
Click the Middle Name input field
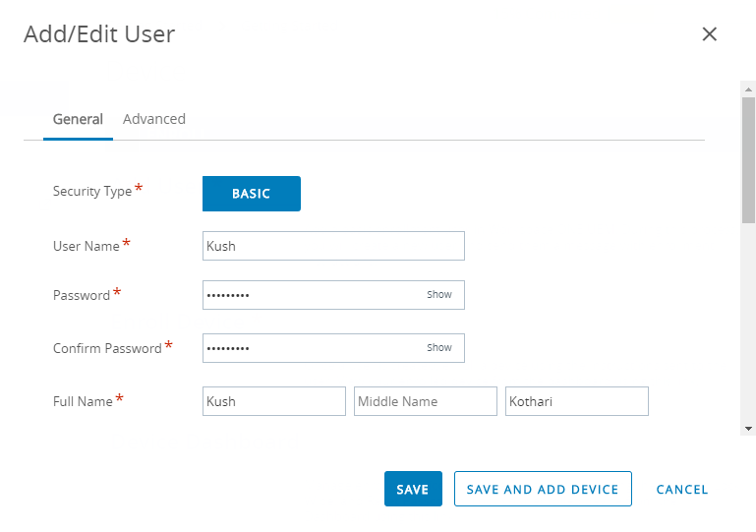click(426, 401)
